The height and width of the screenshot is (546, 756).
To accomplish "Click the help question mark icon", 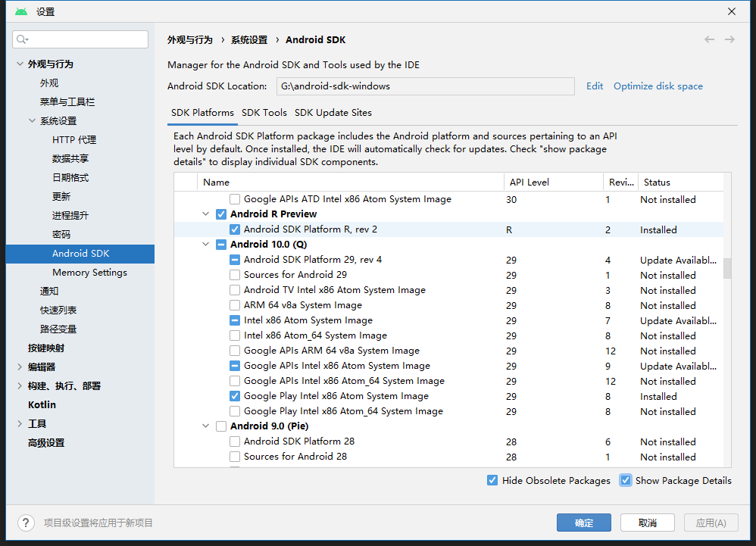I will click(26, 523).
